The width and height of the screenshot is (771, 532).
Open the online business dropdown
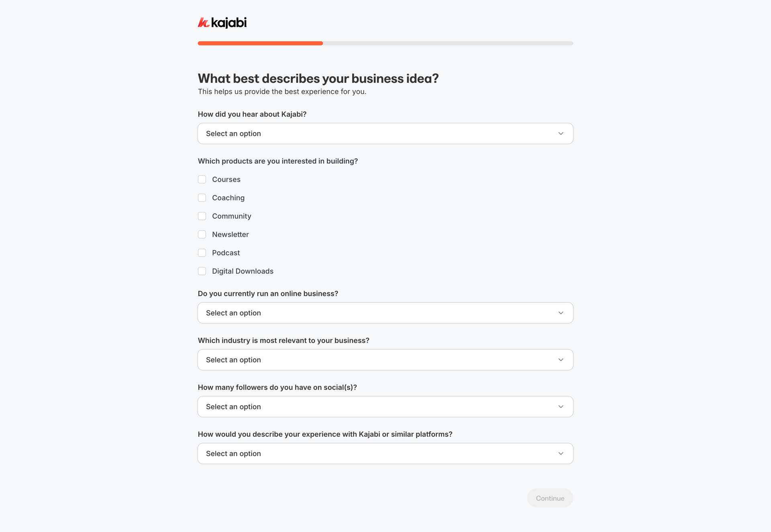385,313
